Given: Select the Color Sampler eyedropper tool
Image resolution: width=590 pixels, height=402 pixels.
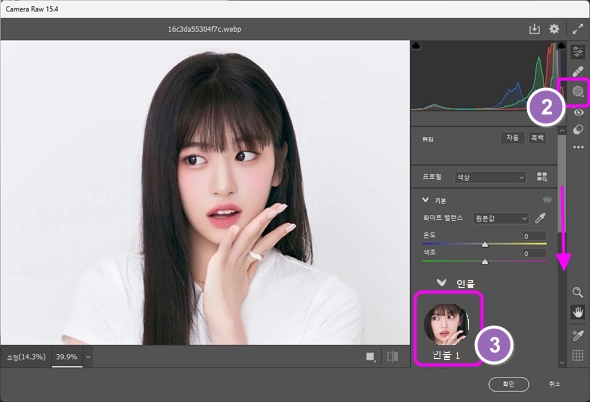Looking at the screenshot, I should [x=578, y=335].
